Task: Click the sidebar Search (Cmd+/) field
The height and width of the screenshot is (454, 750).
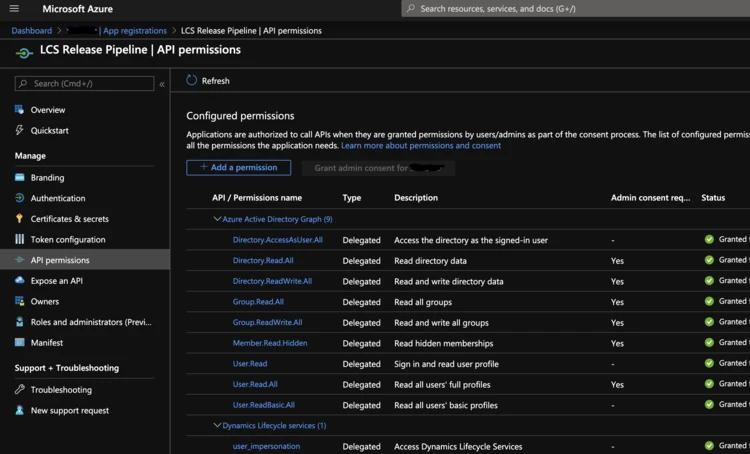Action: pos(84,83)
